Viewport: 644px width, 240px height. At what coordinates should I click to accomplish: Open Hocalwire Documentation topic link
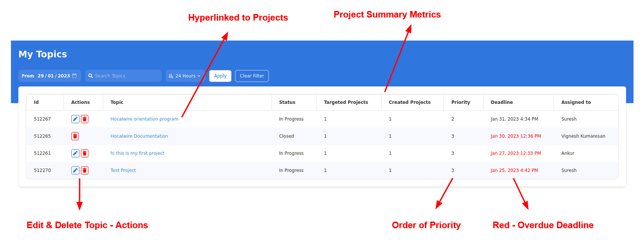(139, 136)
